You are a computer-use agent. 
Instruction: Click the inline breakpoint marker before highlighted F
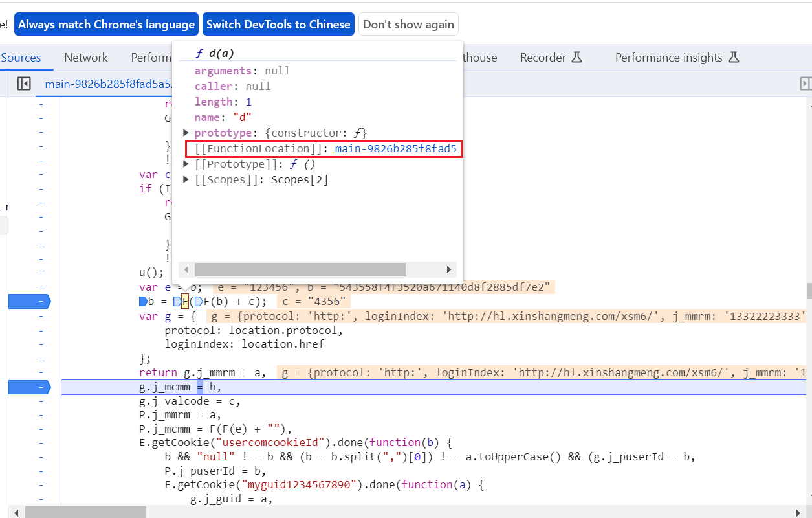[177, 302]
